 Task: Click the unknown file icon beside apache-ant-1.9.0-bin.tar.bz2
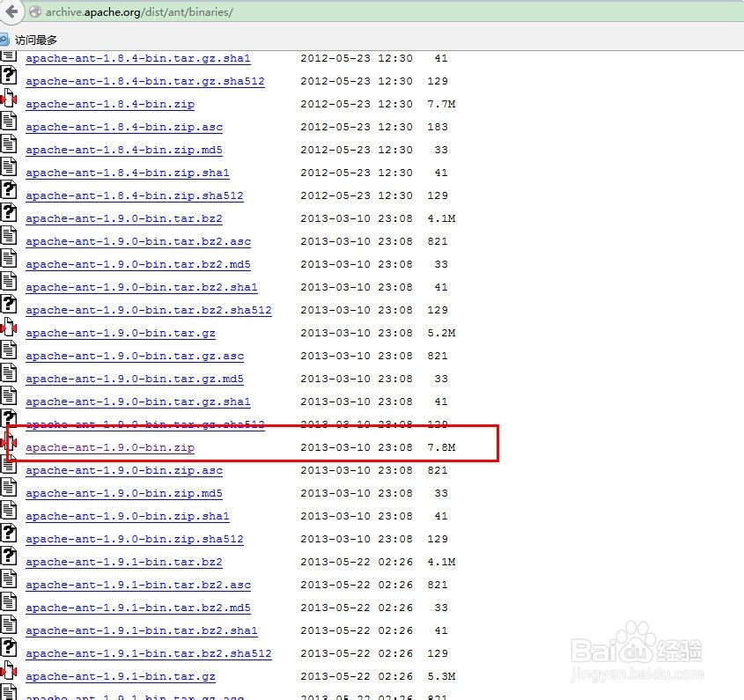pos(9,212)
